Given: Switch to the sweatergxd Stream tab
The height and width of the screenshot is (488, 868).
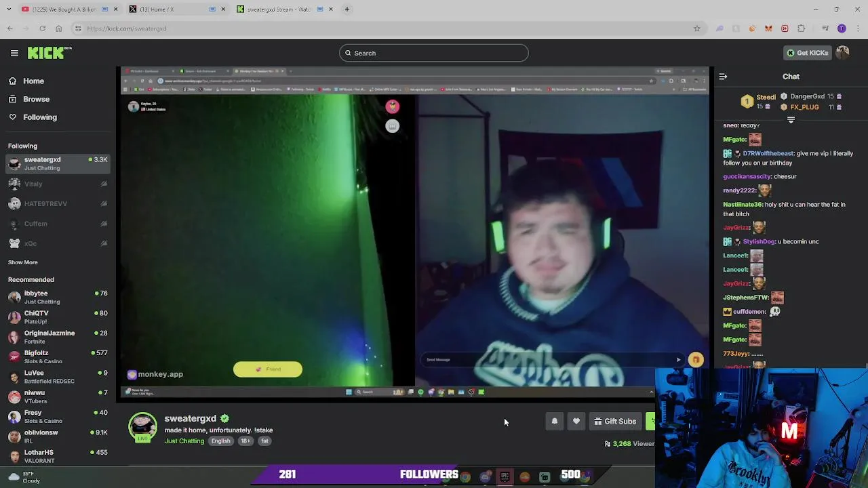Looking at the screenshot, I should [285, 9].
